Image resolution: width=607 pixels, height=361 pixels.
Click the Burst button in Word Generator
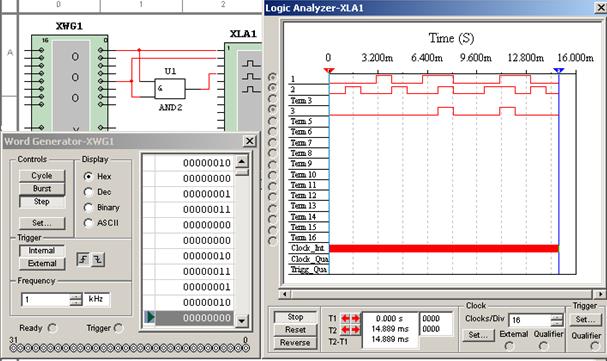click(x=42, y=188)
